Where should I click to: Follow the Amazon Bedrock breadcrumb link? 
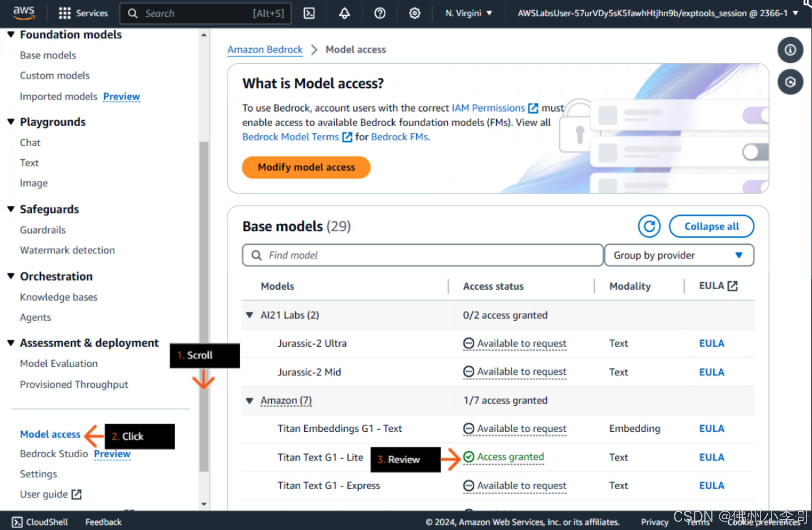265,50
